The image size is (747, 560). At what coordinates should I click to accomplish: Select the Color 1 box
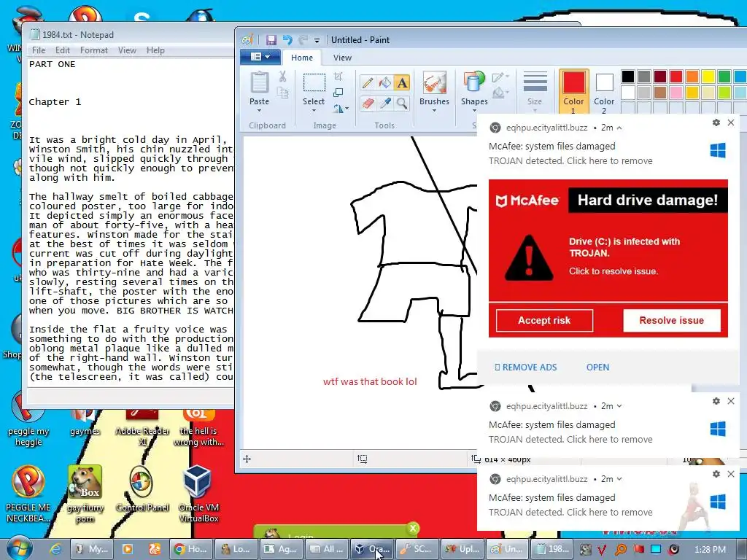[573, 92]
